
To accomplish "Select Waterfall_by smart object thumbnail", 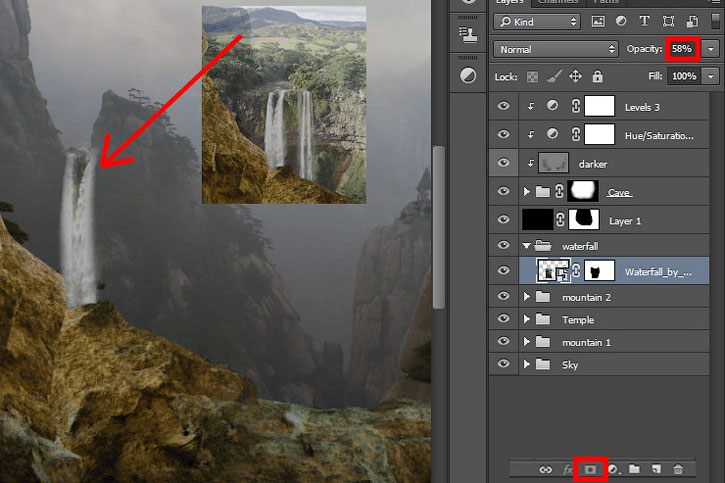I will pyautogui.click(x=553, y=271).
